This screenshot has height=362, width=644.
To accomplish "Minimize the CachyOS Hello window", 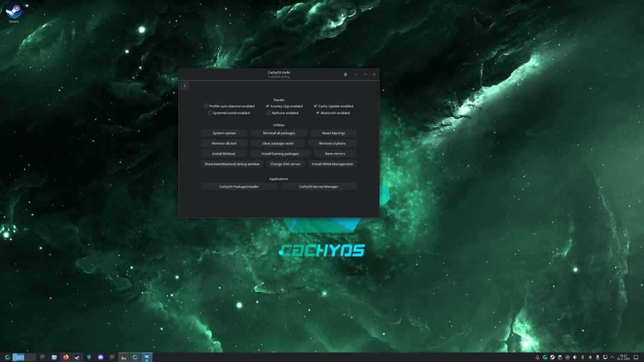I will (356, 75).
